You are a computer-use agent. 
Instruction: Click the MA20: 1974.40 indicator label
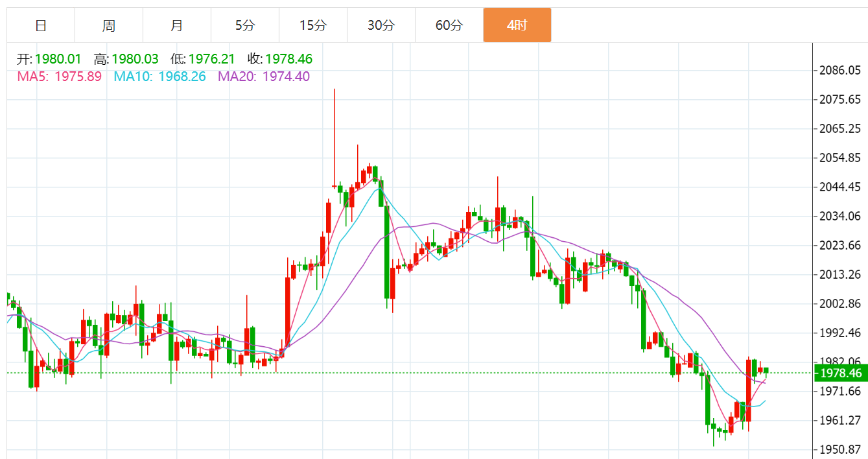263,76
